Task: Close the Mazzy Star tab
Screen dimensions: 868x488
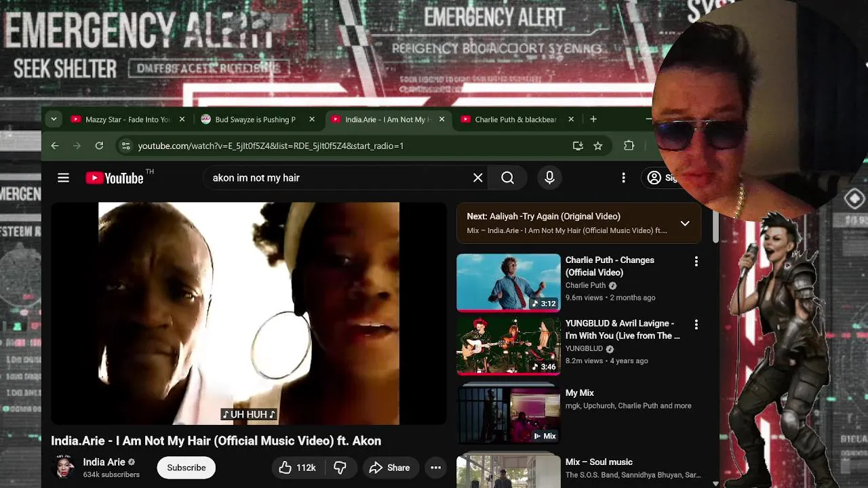Action: point(182,119)
